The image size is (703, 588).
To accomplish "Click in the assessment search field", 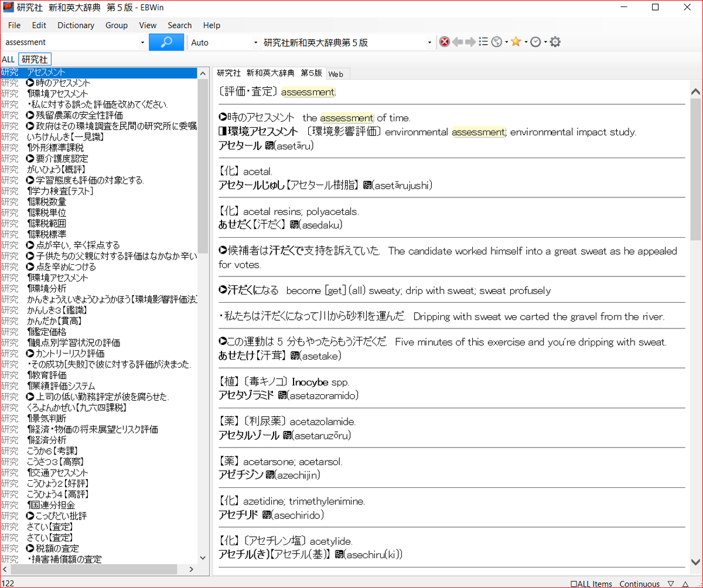I will point(70,43).
